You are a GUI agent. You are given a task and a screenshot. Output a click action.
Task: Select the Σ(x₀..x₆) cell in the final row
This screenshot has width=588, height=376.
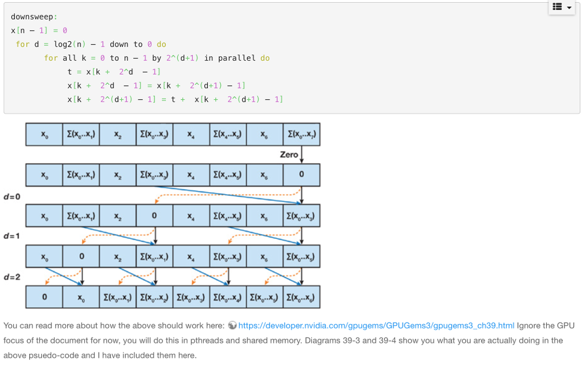301,297
